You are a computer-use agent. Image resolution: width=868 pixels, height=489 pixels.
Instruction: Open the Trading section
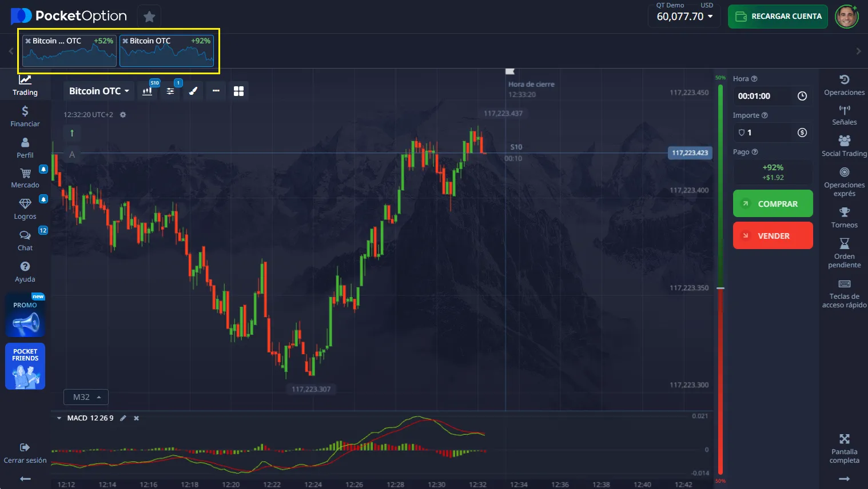tap(25, 85)
